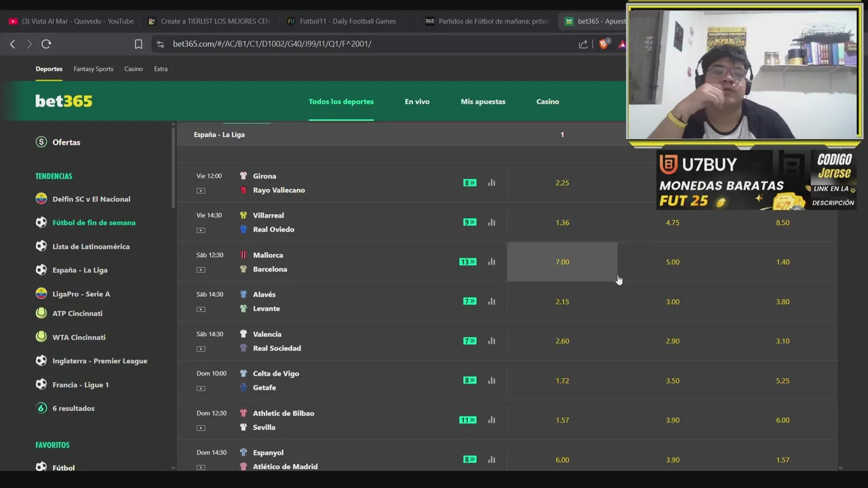This screenshot has height=488, width=868.
Task: Select Mallorca win odds 7.00
Action: tap(562, 262)
